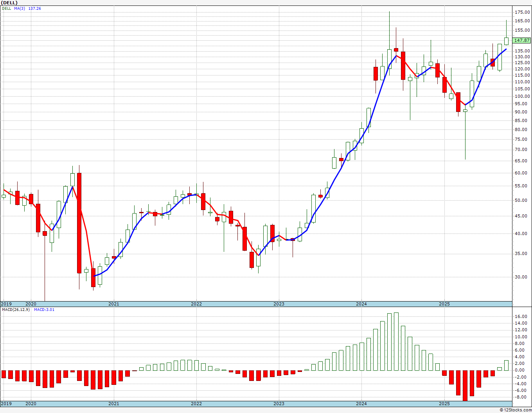The height and width of the screenshot is (413, 532).
Task: Select 2024 on the price chart timeline
Action: [x=361, y=304]
